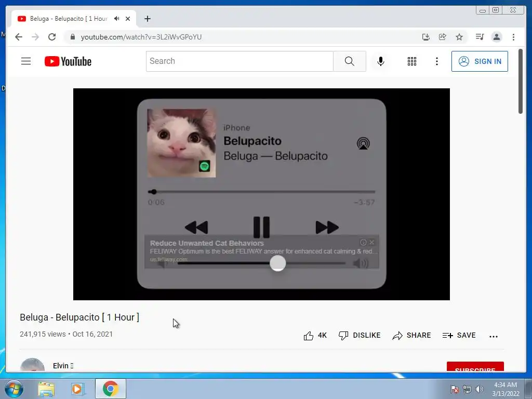Open the media control toolbar icon
532x399 pixels.
(x=480, y=37)
